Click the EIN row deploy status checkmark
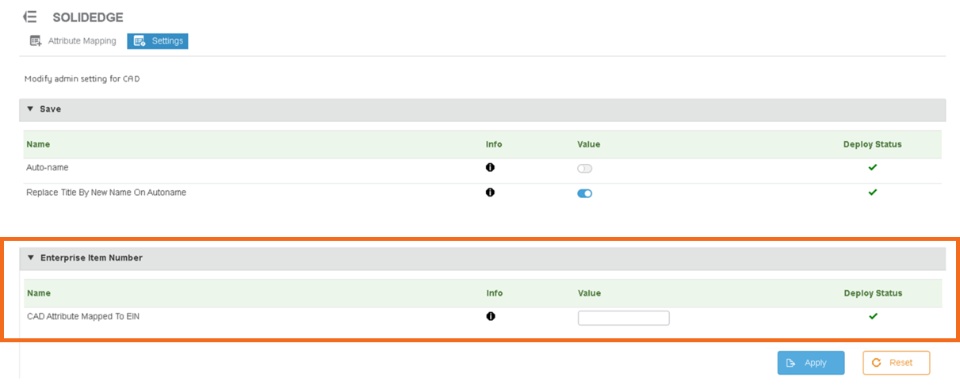 click(873, 316)
